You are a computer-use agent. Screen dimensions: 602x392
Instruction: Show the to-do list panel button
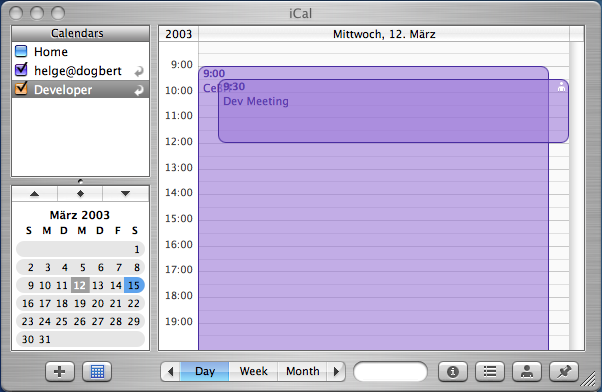490,372
